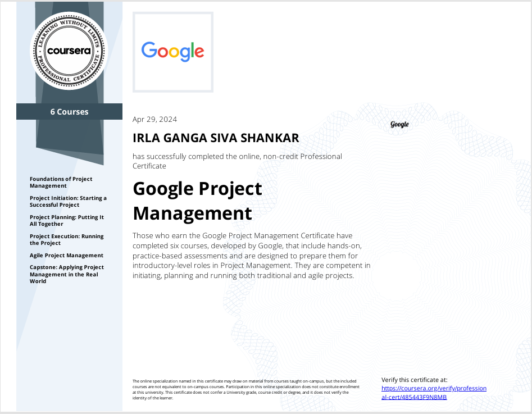Click Project Planning: Putting It All Together
Viewport: 532px width, 414px height.
click(x=67, y=220)
